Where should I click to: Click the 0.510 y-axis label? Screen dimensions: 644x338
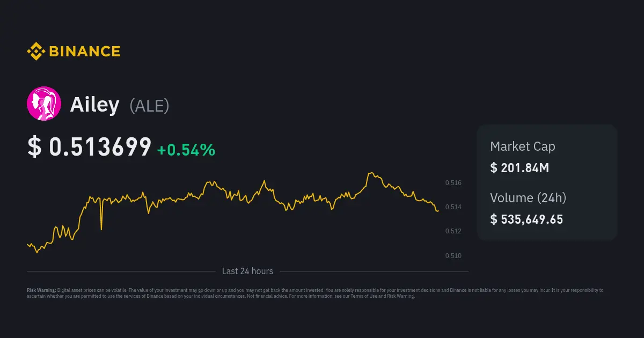[x=453, y=255]
